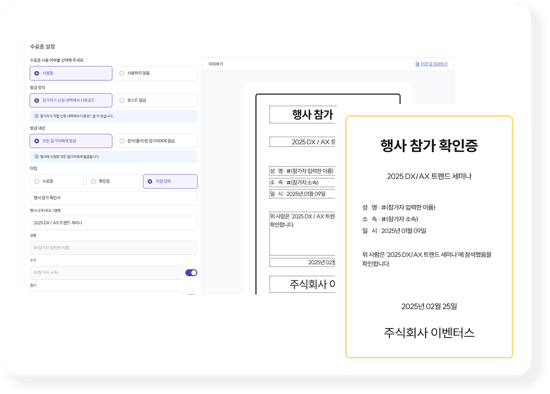Pick the '직접 입력' type radio button
The image size is (550, 394).
[x=170, y=181]
